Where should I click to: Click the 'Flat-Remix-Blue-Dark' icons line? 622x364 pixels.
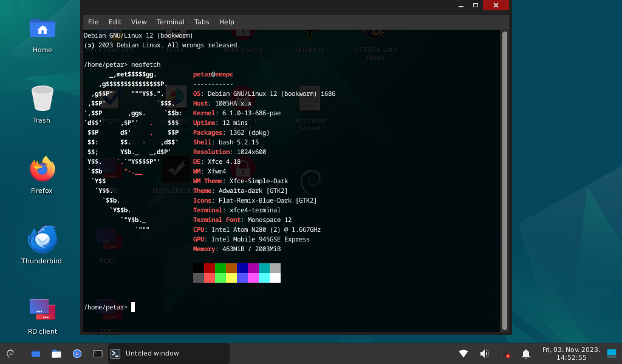coord(255,200)
